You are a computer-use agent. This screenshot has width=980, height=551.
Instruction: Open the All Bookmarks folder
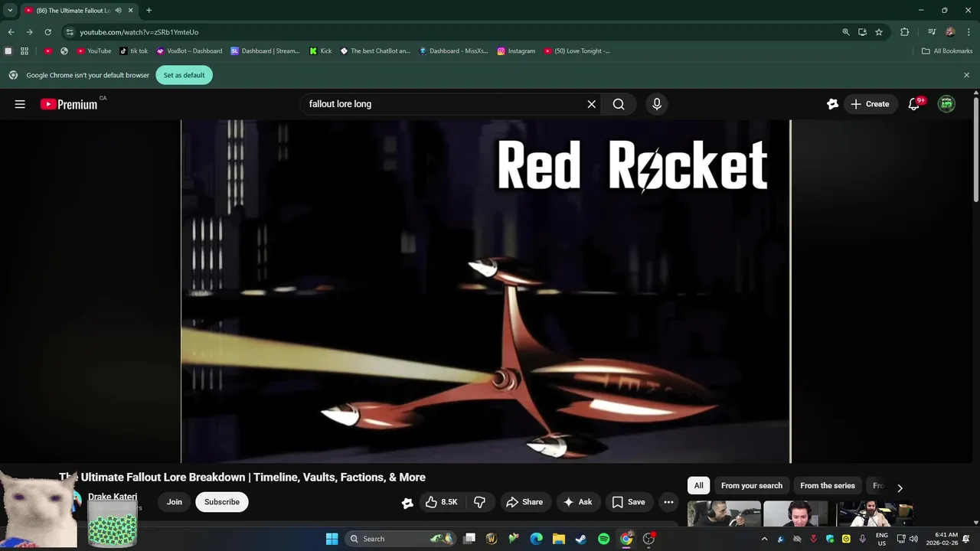947,51
